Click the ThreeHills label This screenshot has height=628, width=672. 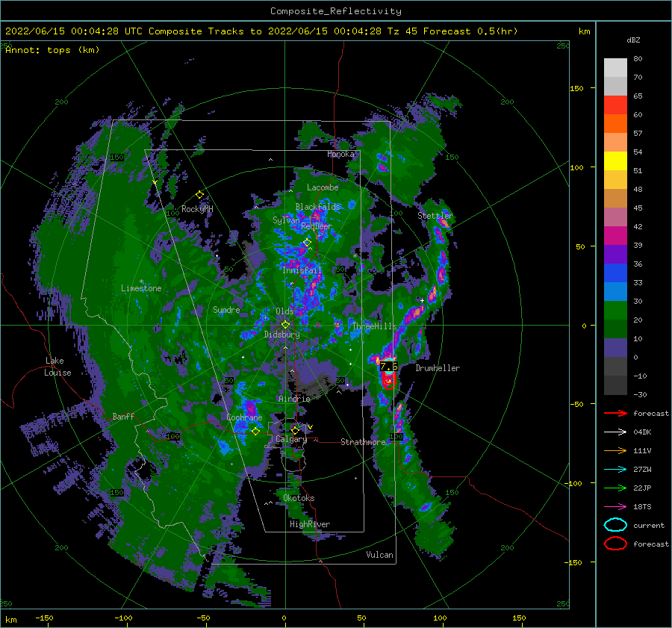(374, 326)
